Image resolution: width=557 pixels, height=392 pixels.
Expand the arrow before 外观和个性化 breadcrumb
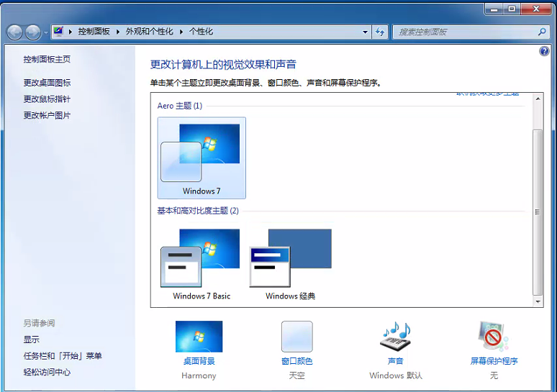pos(118,32)
